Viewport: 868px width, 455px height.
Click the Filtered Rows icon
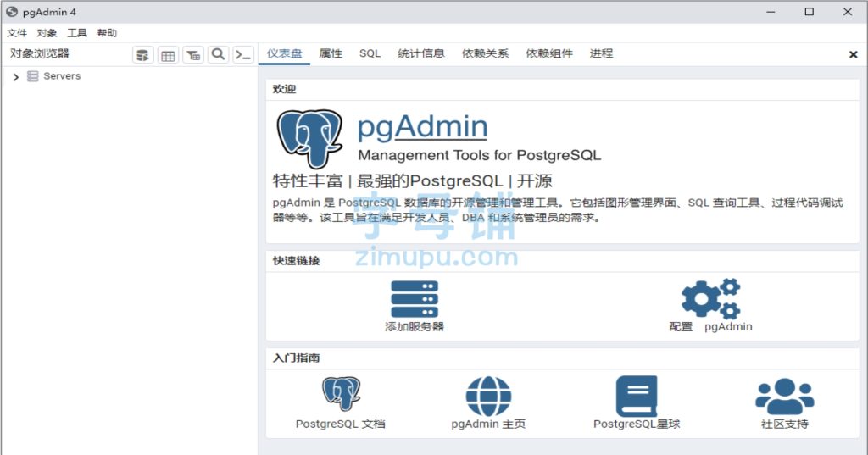tap(193, 55)
